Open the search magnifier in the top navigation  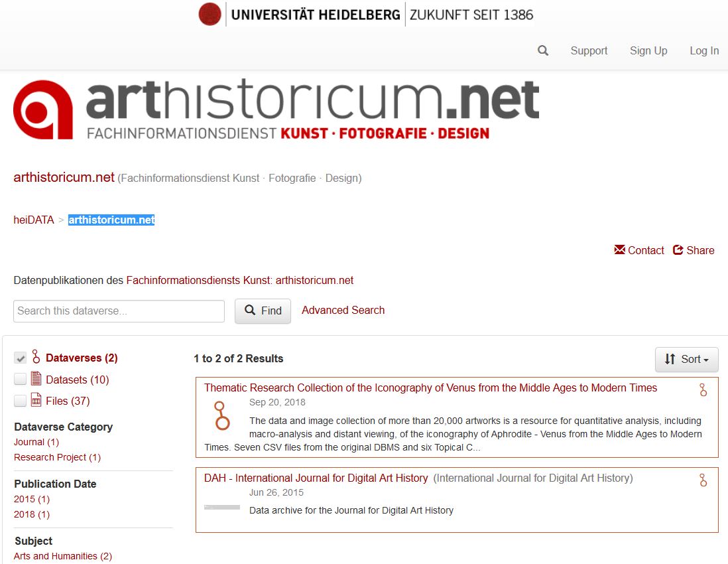click(543, 50)
